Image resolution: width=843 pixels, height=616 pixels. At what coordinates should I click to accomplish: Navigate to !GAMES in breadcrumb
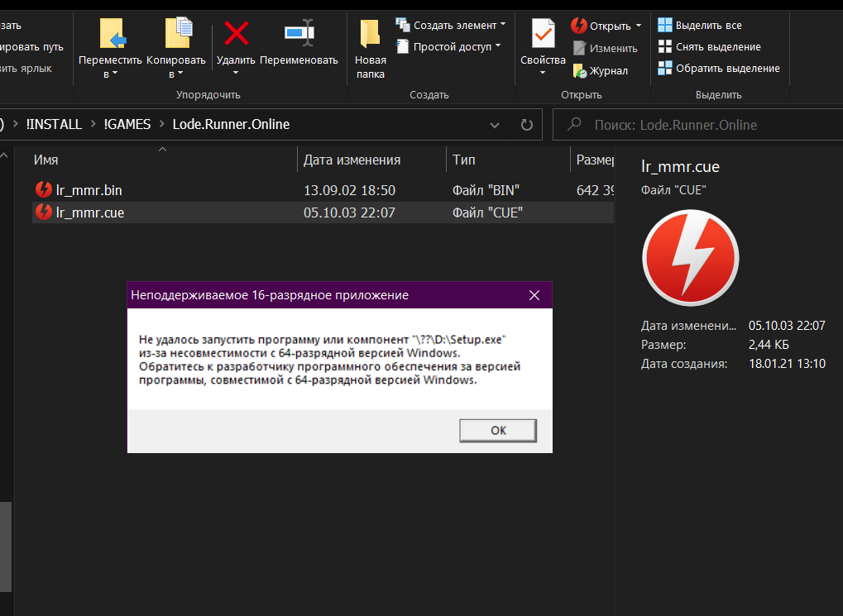(127, 124)
